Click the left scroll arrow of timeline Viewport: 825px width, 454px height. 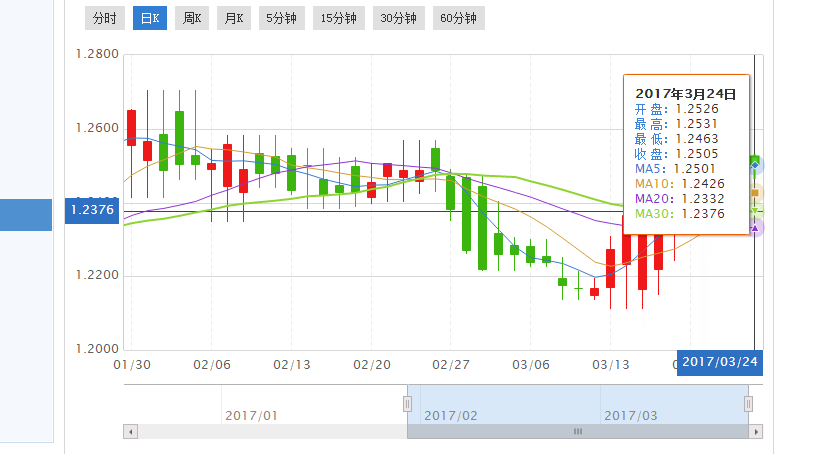pos(129,431)
